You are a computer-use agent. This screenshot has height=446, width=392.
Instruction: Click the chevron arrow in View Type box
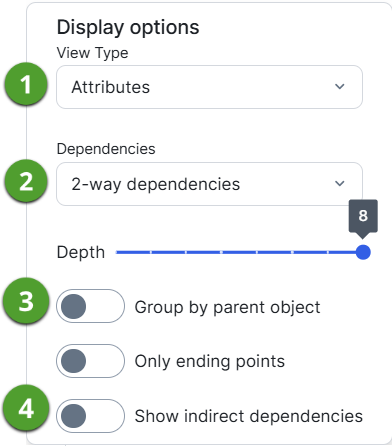pyautogui.click(x=339, y=87)
